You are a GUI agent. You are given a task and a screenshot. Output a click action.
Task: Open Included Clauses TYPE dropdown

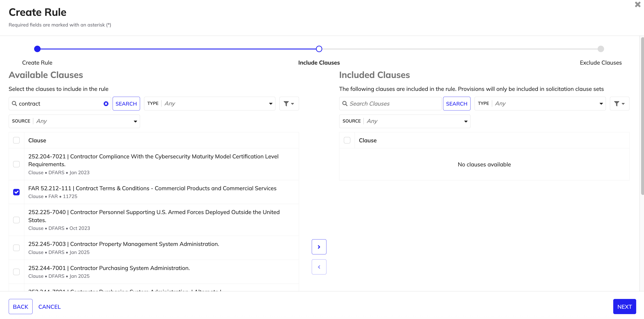point(540,104)
